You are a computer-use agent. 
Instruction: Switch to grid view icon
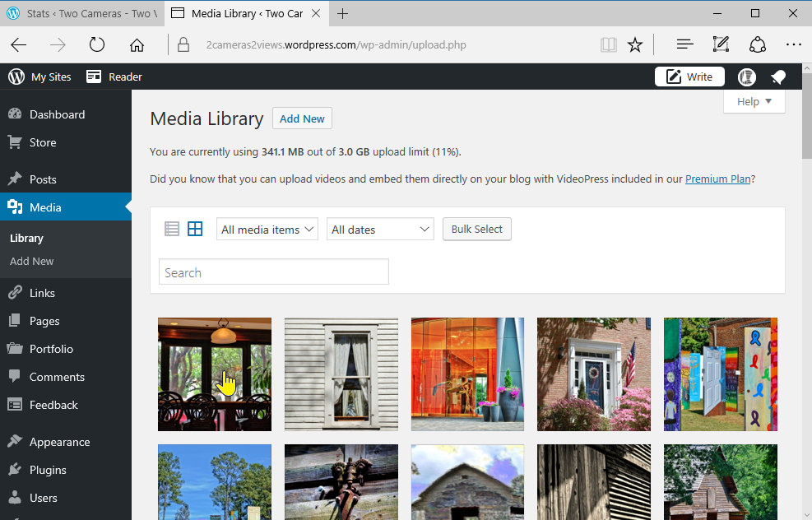point(195,230)
